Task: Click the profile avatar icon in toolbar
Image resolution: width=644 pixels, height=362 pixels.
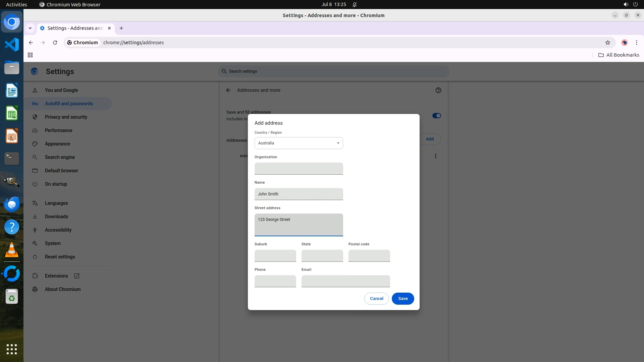Action: click(624, 43)
